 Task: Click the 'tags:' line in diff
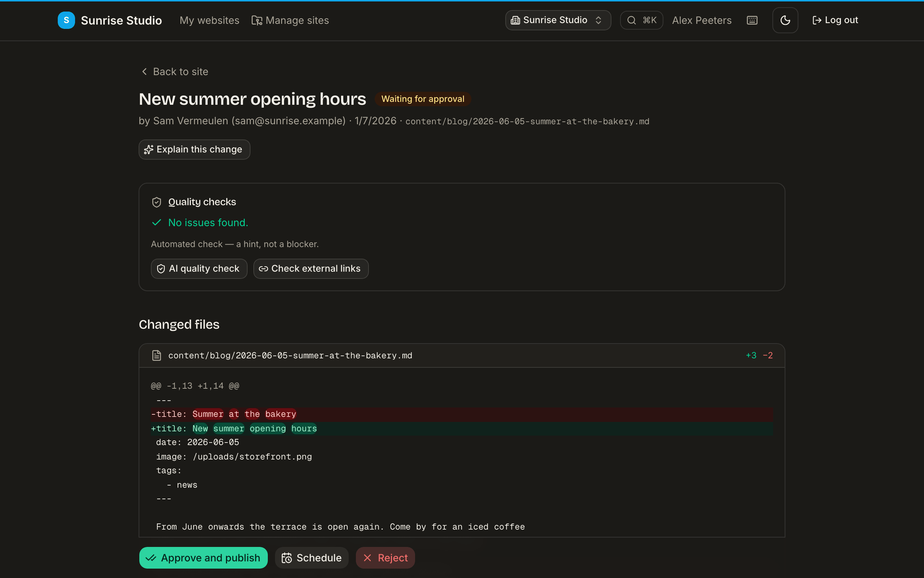point(462,471)
